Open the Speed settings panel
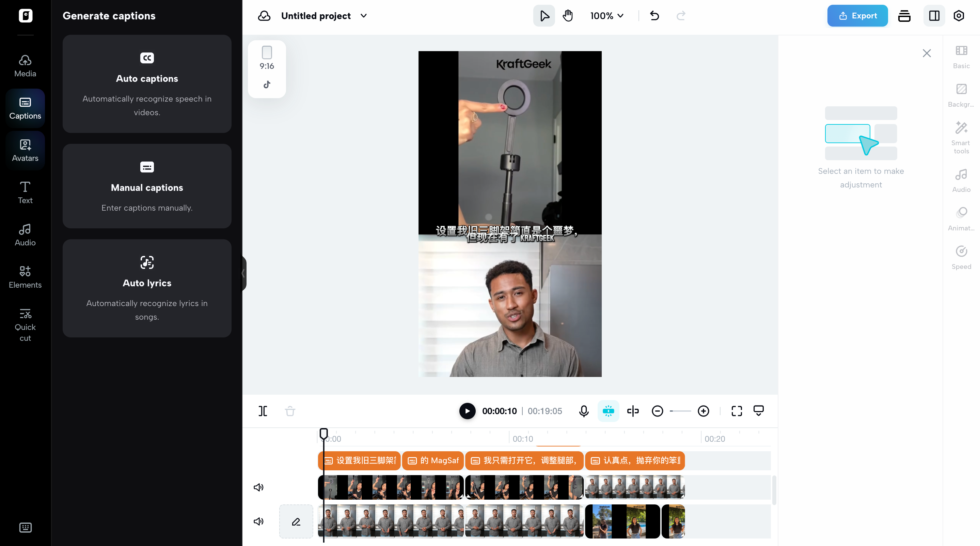The height and width of the screenshot is (546, 980). (x=961, y=257)
